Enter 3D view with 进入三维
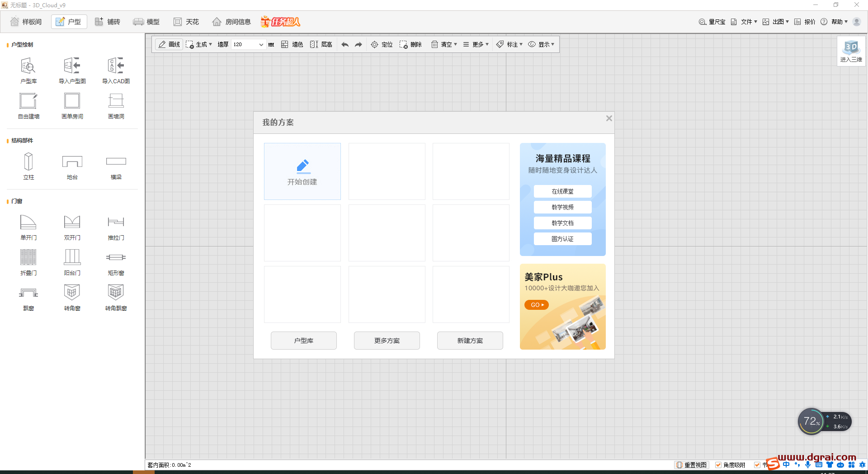Screen dimensions: 868x474 (x=851, y=51)
